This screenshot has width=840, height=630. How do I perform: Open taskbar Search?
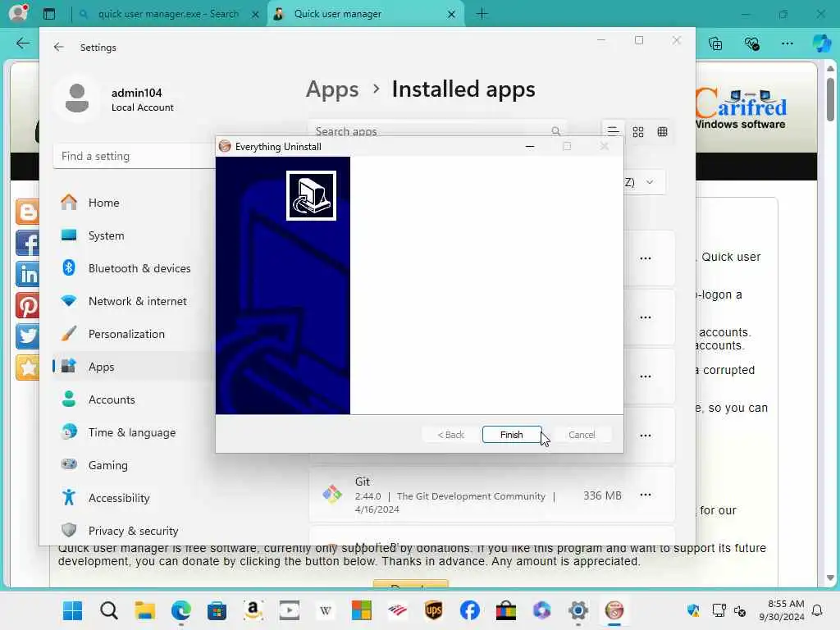(x=109, y=610)
